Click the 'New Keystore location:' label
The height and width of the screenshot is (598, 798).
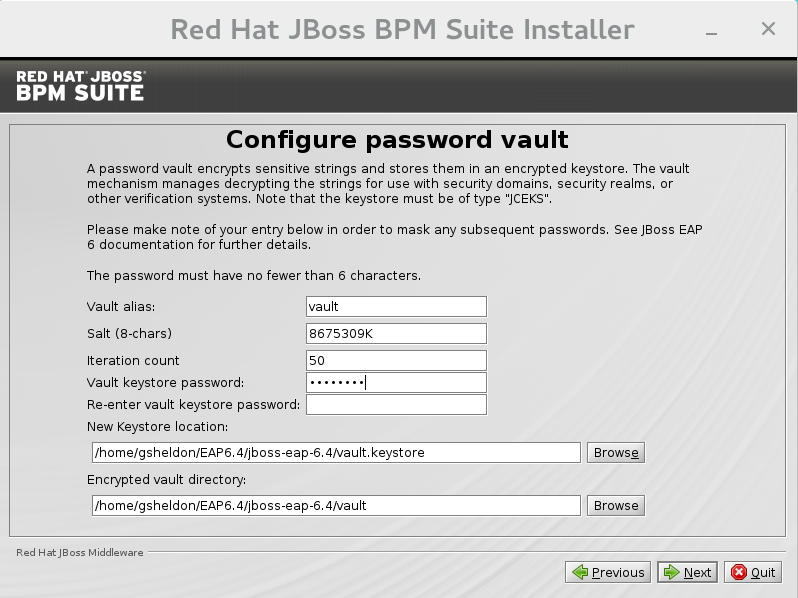point(157,426)
